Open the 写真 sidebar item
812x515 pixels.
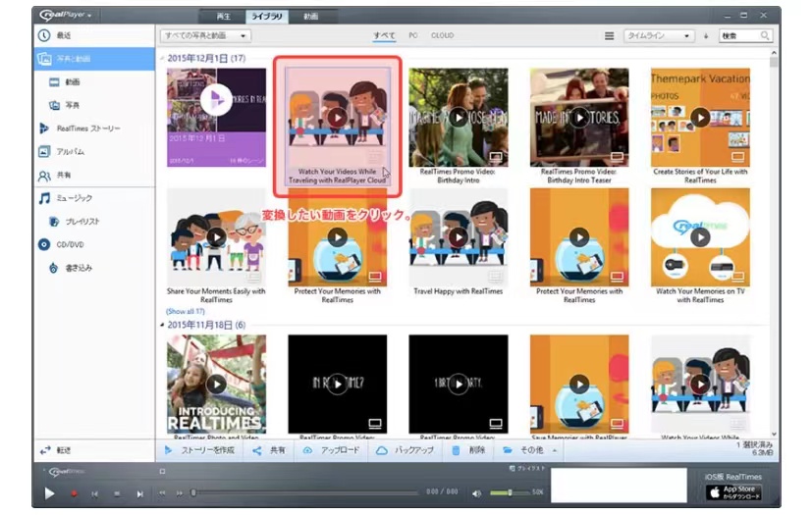pyautogui.click(x=94, y=105)
